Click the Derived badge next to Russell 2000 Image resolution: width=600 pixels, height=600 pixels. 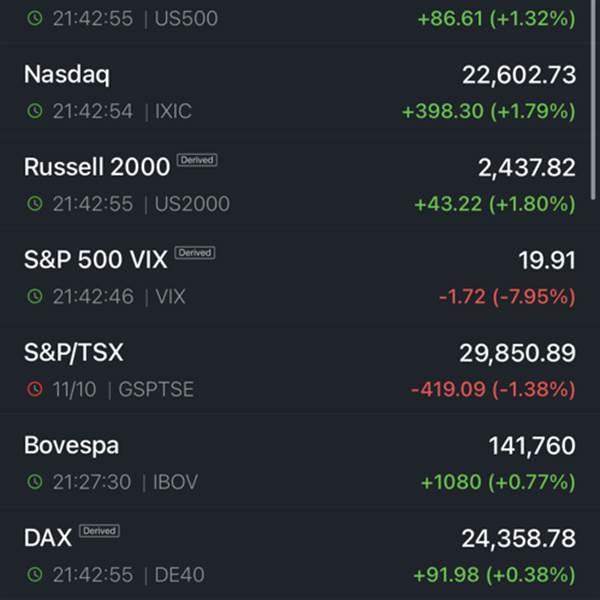197,160
